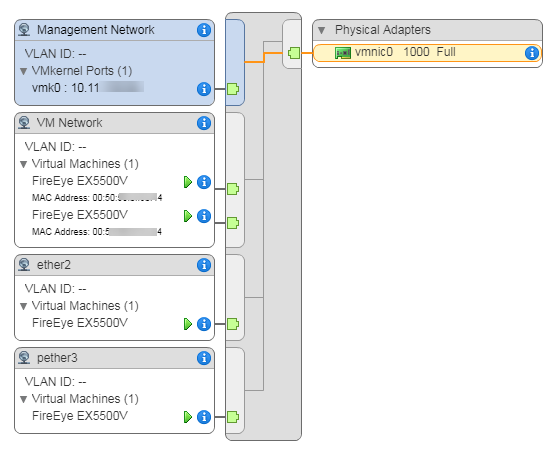Show info for second FireEye EX5500V in VM Network
Image resolution: width=555 pixels, height=450 pixels.
tap(204, 216)
